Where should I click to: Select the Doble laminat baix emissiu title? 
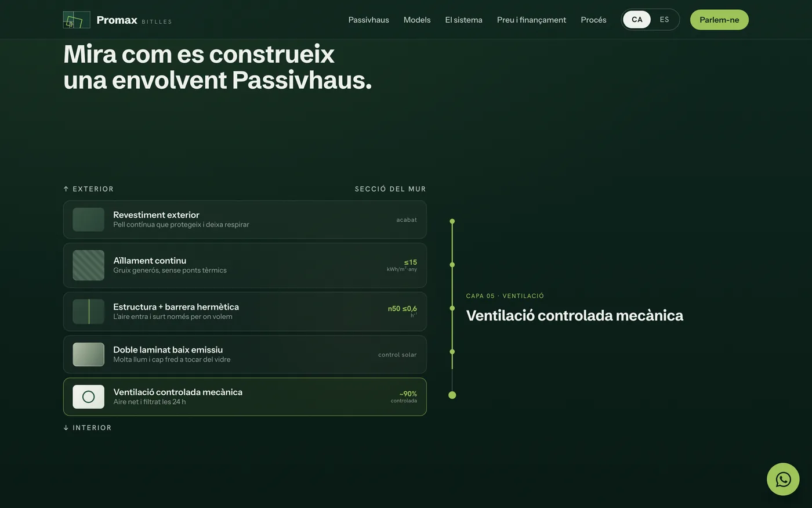coord(168,350)
